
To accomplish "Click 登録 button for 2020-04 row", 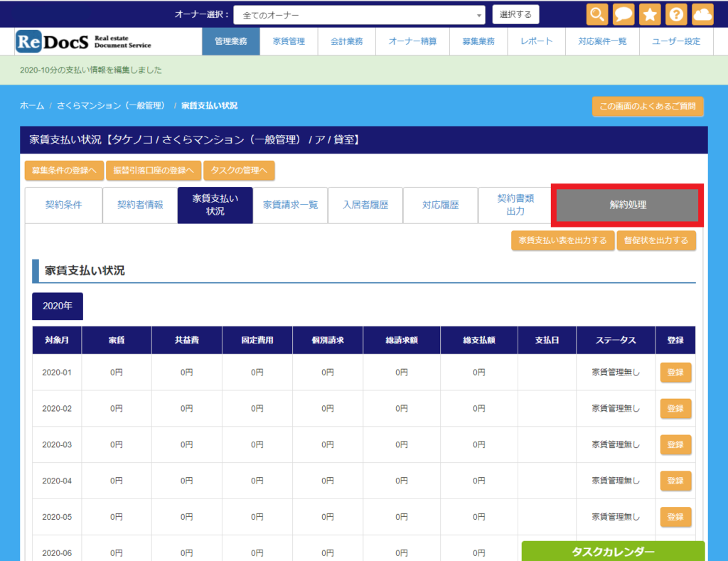I will 675,481.
